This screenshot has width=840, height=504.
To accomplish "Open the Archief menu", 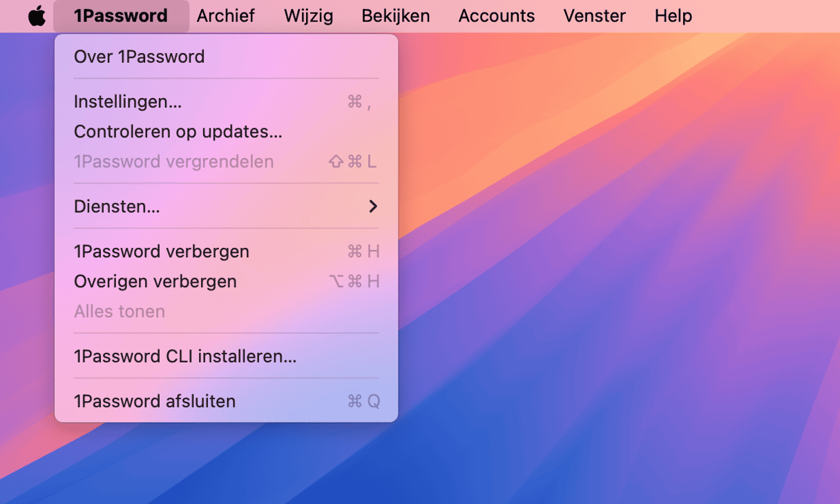I will coord(225,16).
